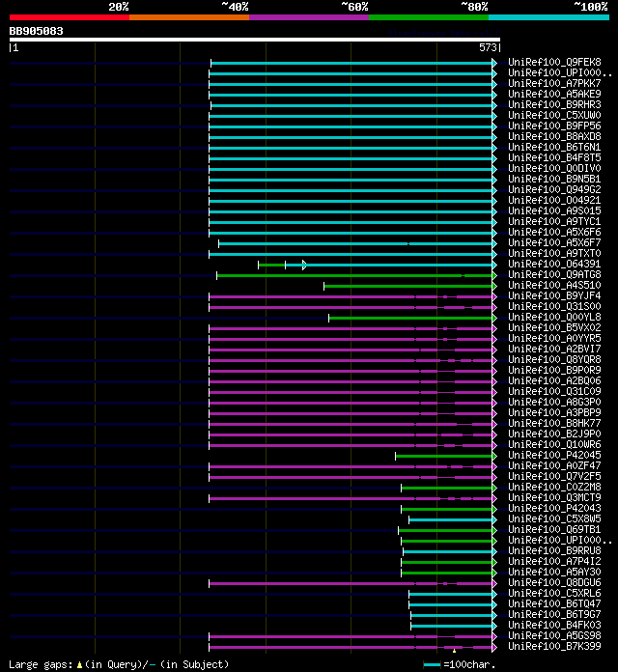
Task: Open hit UniRef100_P42045
Action: (554, 455)
